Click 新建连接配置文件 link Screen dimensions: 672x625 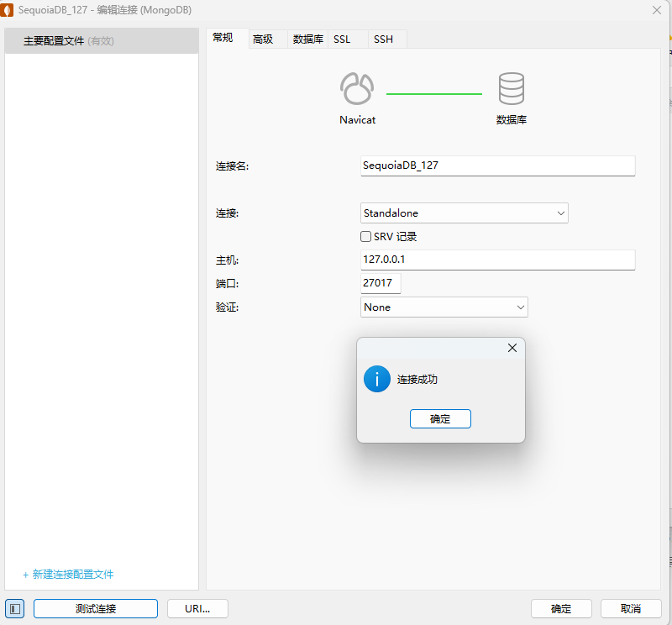pos(72,575)
